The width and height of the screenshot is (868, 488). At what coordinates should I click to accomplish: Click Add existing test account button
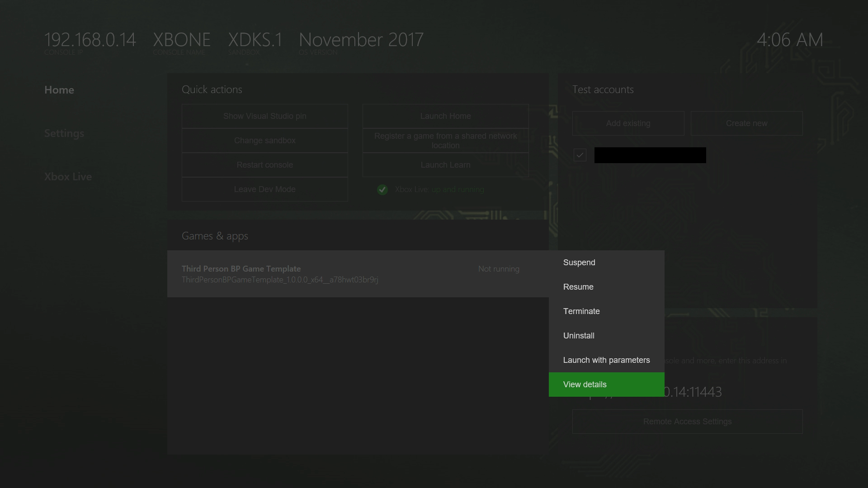click(628, 123)
